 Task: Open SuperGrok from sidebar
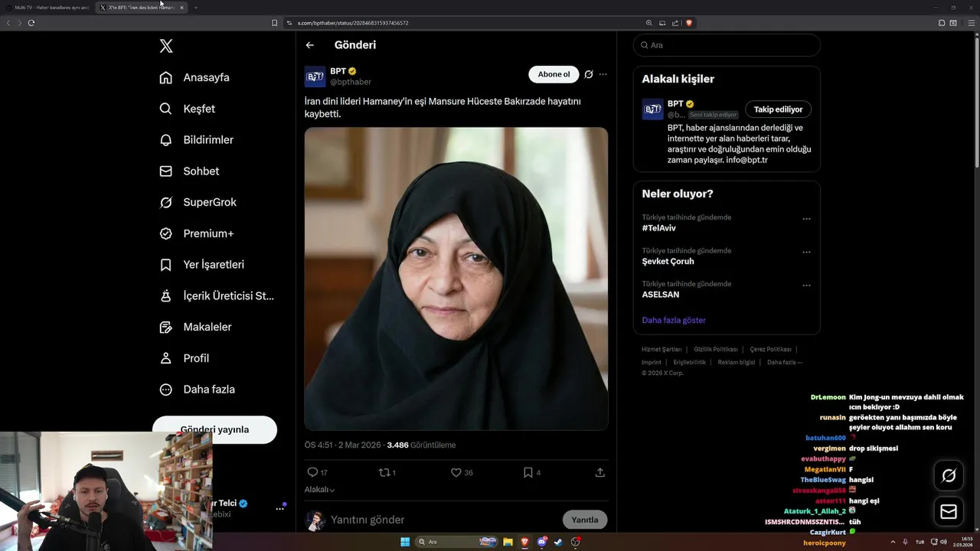click(x=198, y=202)
